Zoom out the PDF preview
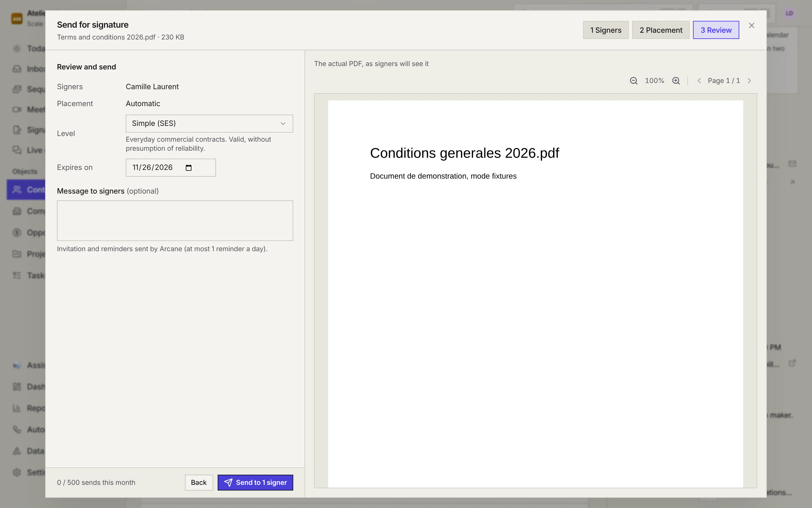The width and height of the screenshot is (812, 508). [x=634, y=81]
